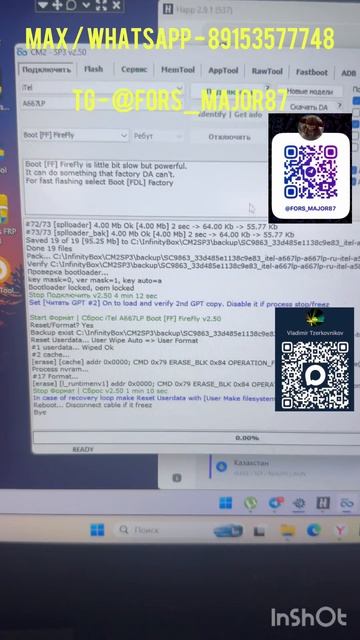Click the 'Process nvram...' log line
The image size is (360, 640).
[x=60, y=369]
